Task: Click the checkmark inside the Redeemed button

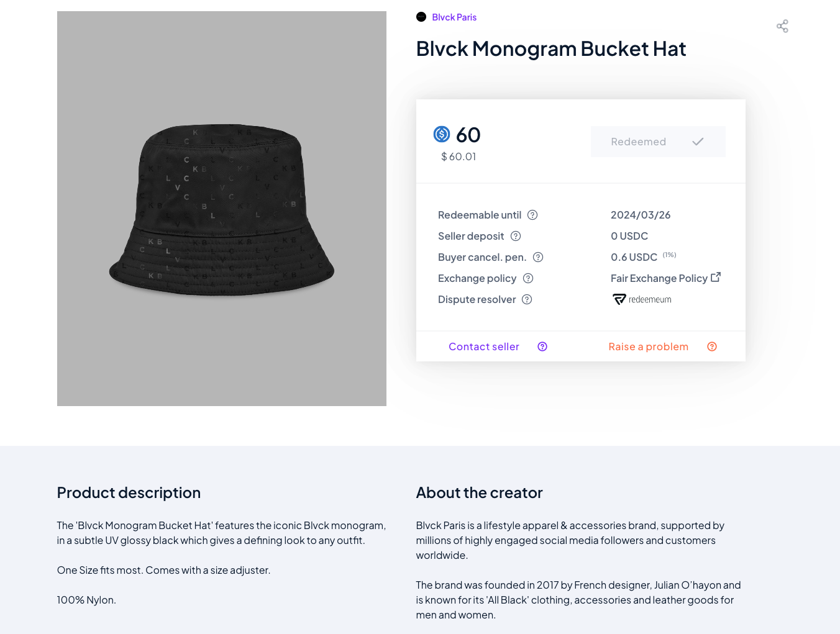Action: pos(698,142)
